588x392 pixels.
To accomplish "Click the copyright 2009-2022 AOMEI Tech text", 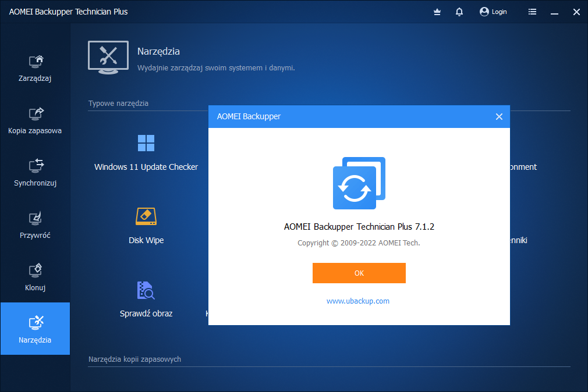I will (x=359, y=243).
